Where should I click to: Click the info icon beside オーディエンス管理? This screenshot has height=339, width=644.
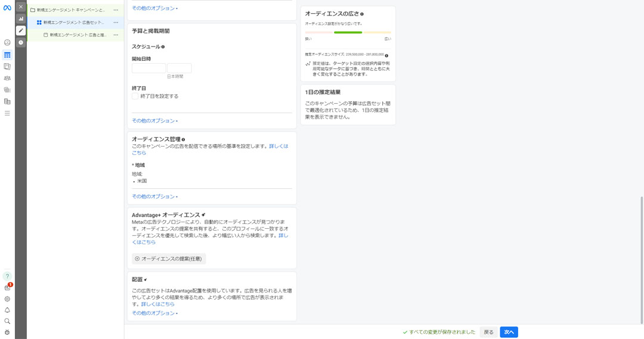click(183, 139)
